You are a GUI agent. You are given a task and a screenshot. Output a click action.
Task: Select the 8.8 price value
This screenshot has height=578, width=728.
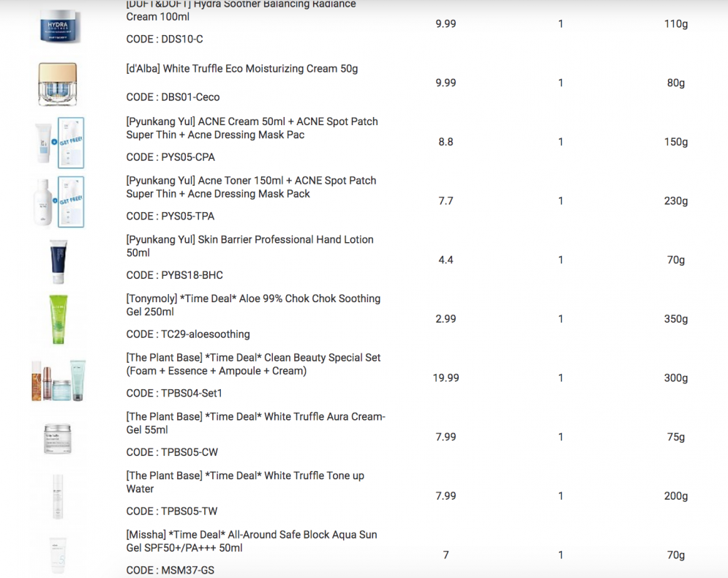(x=446, y=142)
